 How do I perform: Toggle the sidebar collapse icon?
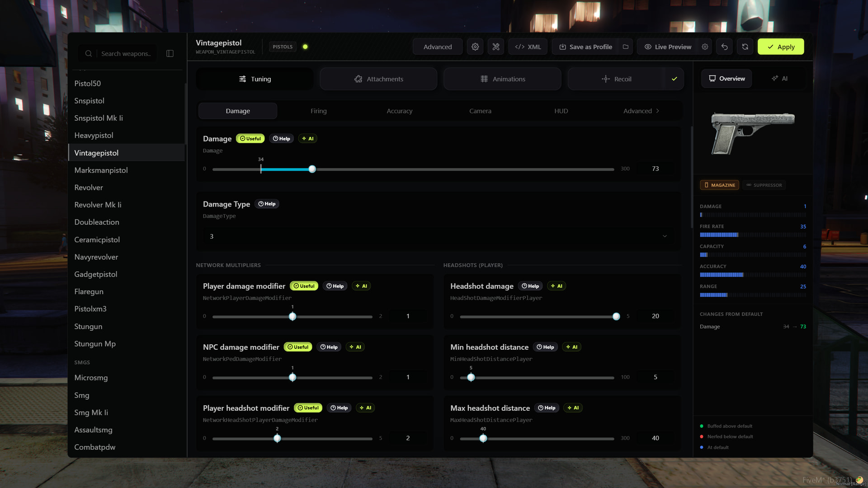pos(170,53)
